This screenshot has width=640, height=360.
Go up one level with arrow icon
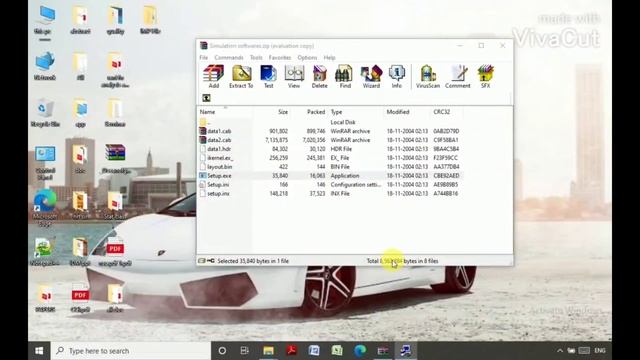[207, 98]
